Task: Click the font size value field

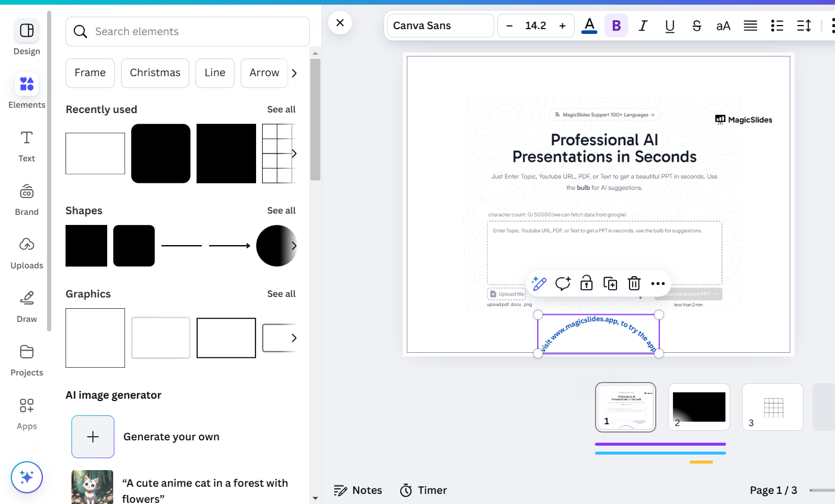Action: 535,26
